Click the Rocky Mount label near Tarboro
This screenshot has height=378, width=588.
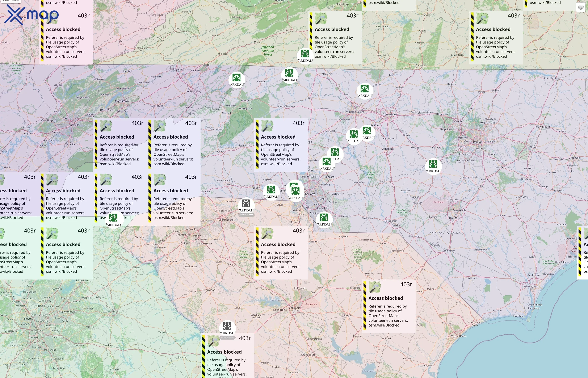click(542, 127)
